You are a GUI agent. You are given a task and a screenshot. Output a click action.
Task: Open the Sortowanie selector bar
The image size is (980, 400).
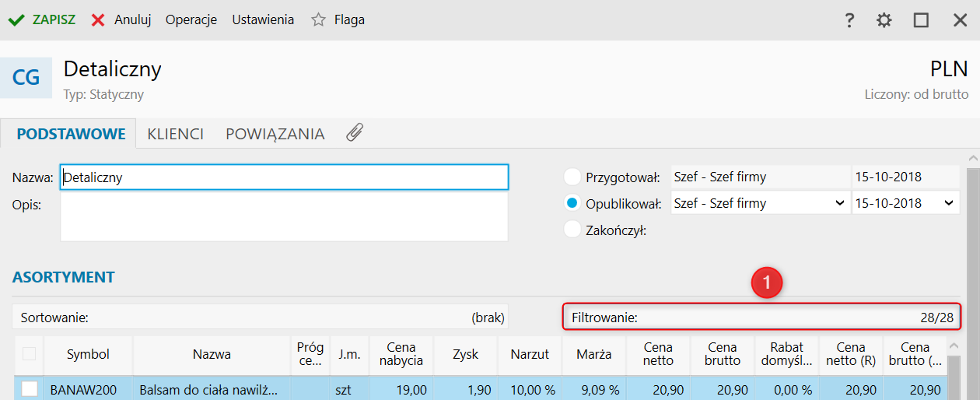[x=261, y=318]
